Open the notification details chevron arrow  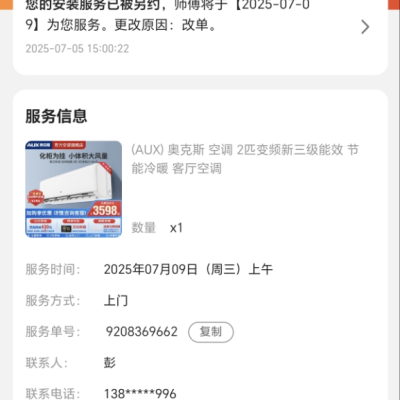[365, 27]
